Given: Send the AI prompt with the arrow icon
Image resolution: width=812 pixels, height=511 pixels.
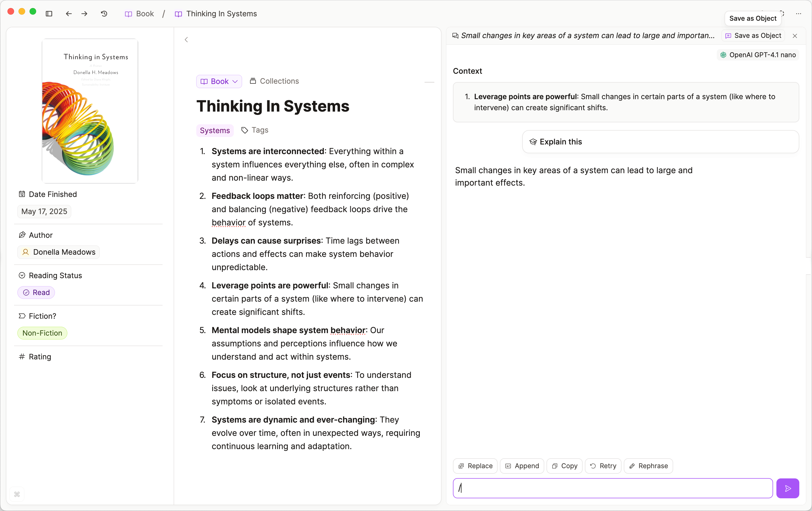Looking at the screenshot, I should 788,488.
